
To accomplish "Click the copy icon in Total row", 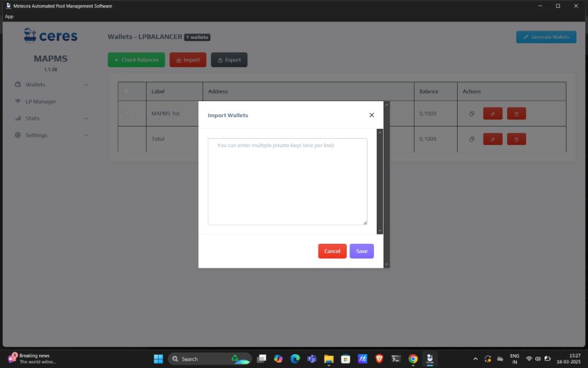I will click(x=472, y=139).
